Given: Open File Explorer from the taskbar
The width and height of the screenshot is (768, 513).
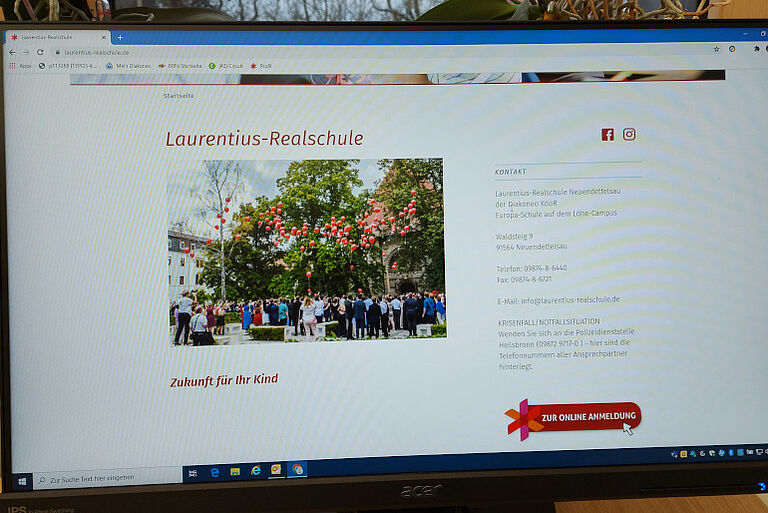Looking at the screenshot, I should click(235, 471).
